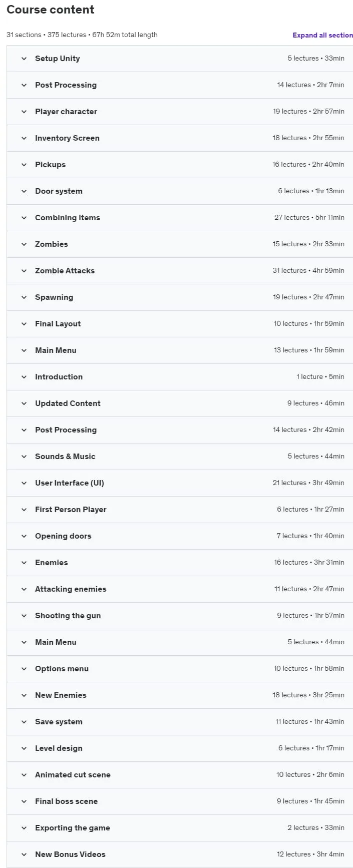Click the New Bonus Videos section title
Image resolution: width=353 pixels, height=868 pixels.
70,854
